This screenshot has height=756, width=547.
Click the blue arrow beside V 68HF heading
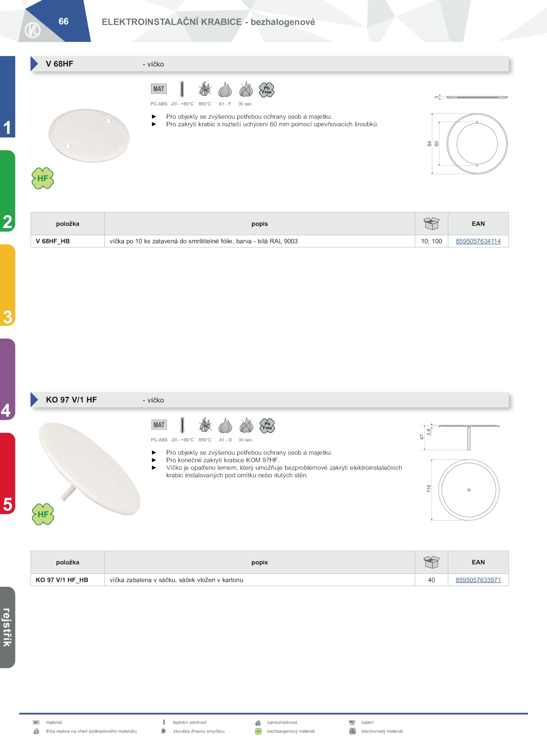34,64
